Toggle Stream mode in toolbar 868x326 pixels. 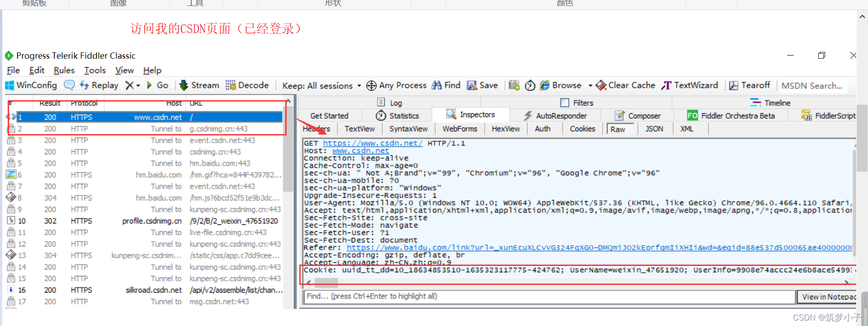click(x=199, y=85)
